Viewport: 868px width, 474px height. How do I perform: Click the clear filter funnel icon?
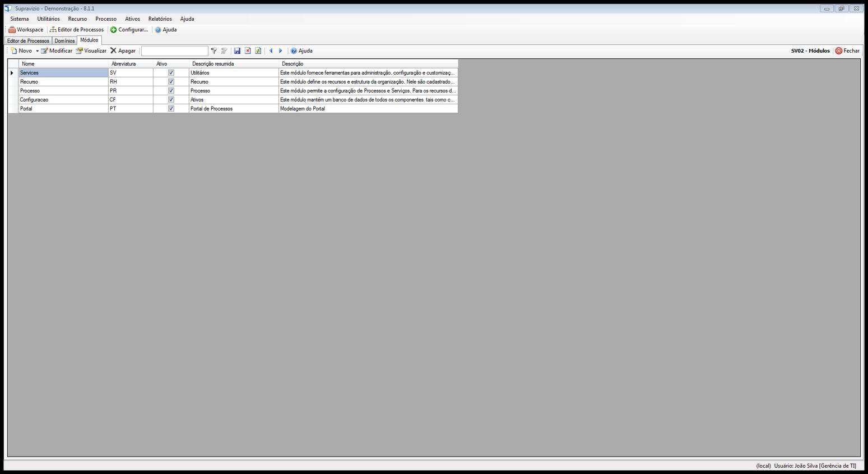click(x=224, y=50)
